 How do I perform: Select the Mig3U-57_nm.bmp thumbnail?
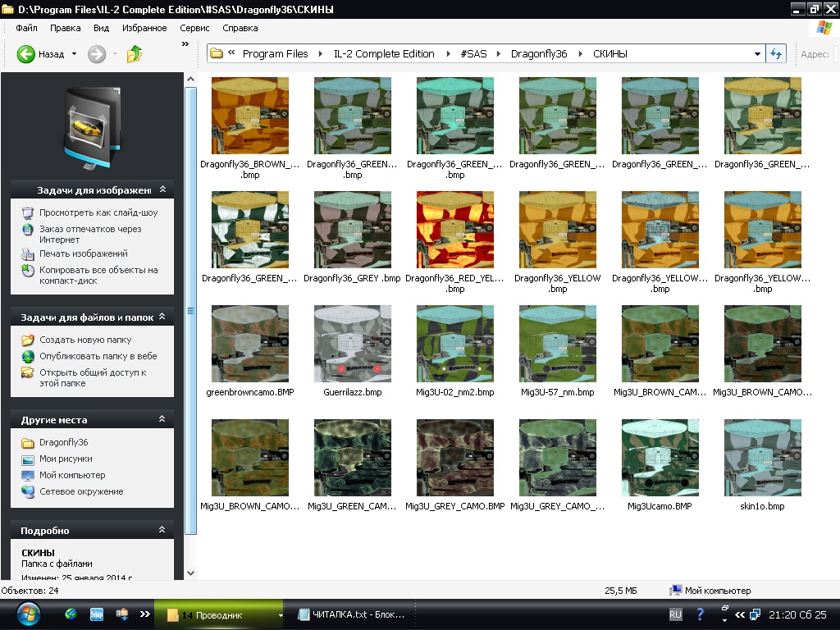pyautogui.click(x=558, y=344)
